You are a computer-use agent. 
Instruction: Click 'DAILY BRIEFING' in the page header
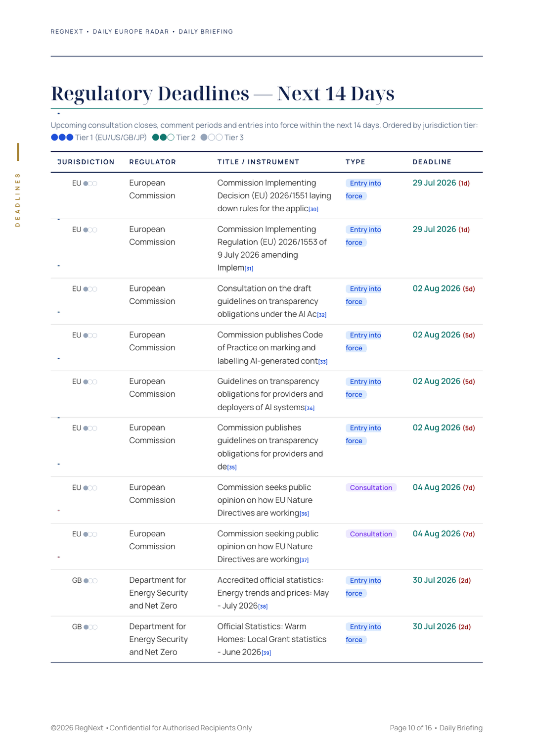[206, 32]
